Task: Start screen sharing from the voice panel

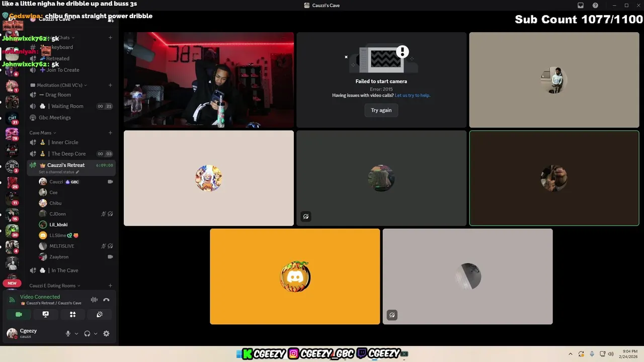Action: [x=46, y=314]
